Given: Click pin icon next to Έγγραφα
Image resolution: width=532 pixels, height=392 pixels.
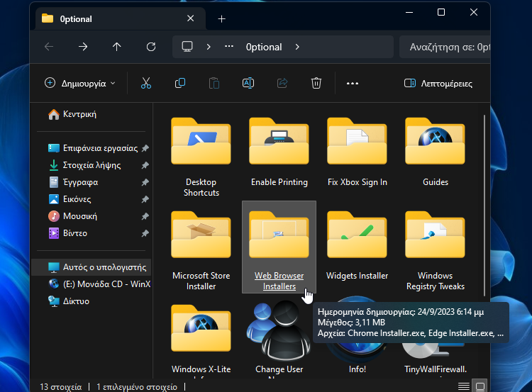Looking at the screenshot, I should tap(145, 182).
